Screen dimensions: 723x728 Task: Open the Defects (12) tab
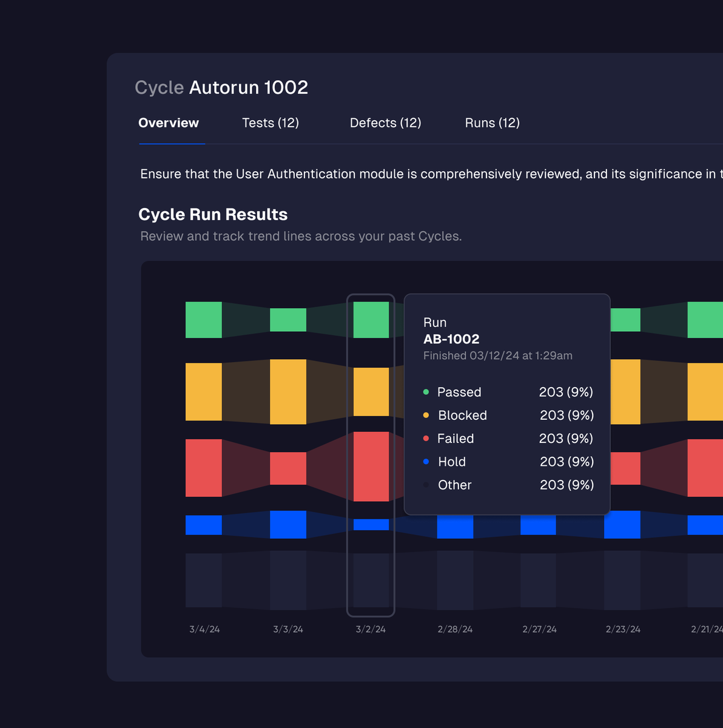click(386, 123)
